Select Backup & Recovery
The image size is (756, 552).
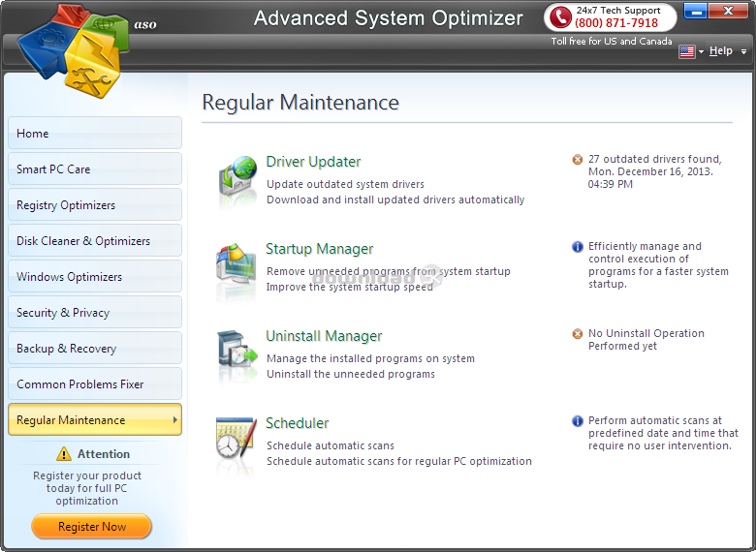pos(95,348)
